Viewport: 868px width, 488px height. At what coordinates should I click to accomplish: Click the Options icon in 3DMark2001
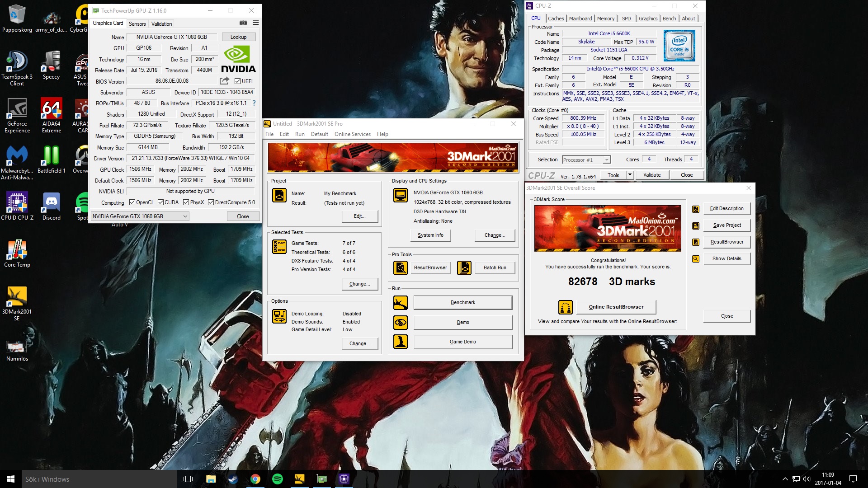coord(279,316)
